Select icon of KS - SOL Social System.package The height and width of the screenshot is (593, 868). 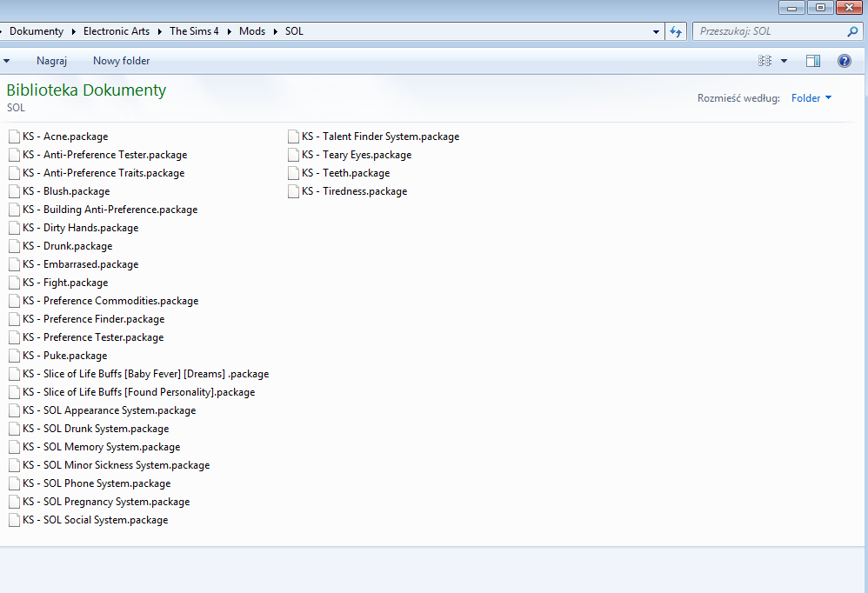point(15,520)
